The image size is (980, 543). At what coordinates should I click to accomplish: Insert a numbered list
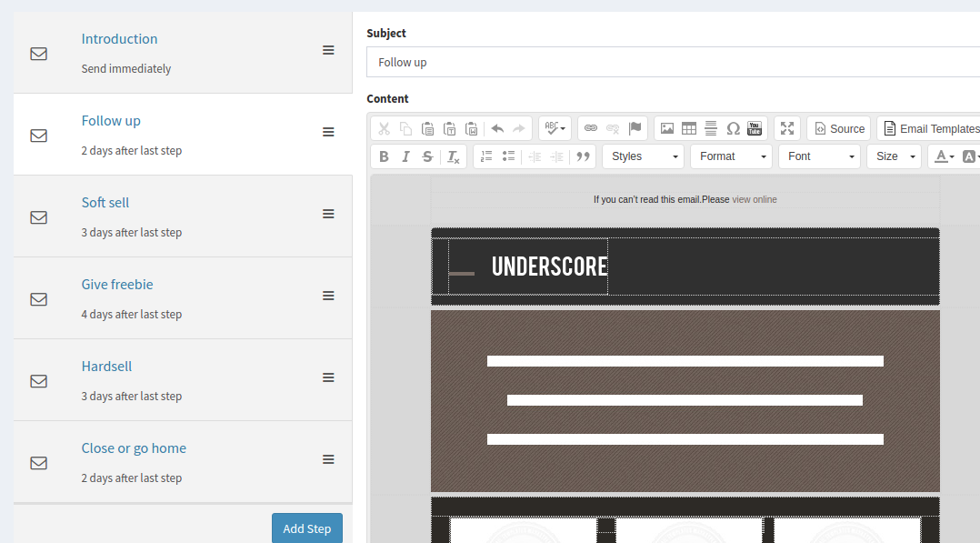pyautogui.click(x=486, y=156)
